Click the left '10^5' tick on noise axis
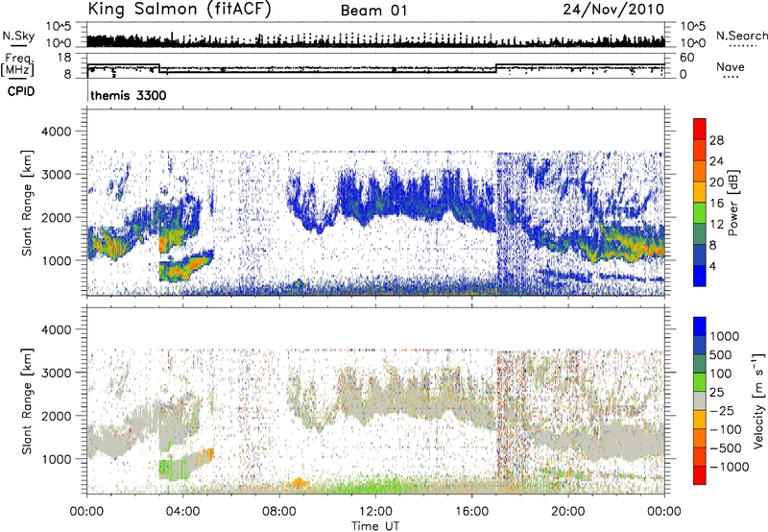 click(x=59, y=26)
